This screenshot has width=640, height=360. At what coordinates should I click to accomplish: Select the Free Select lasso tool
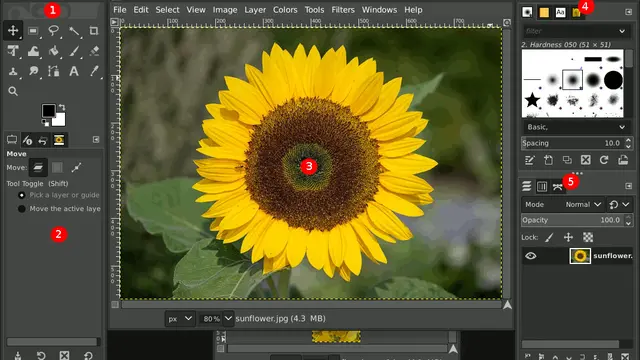coord(53,31)
